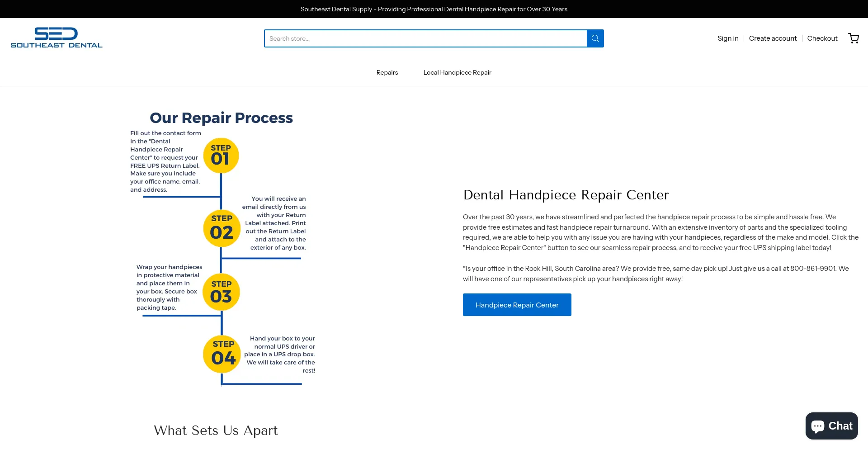The width and height of the screenshot is (868, 449).
Task: Open the Shopify Chat widget
Action: click(x=831, y=426)
